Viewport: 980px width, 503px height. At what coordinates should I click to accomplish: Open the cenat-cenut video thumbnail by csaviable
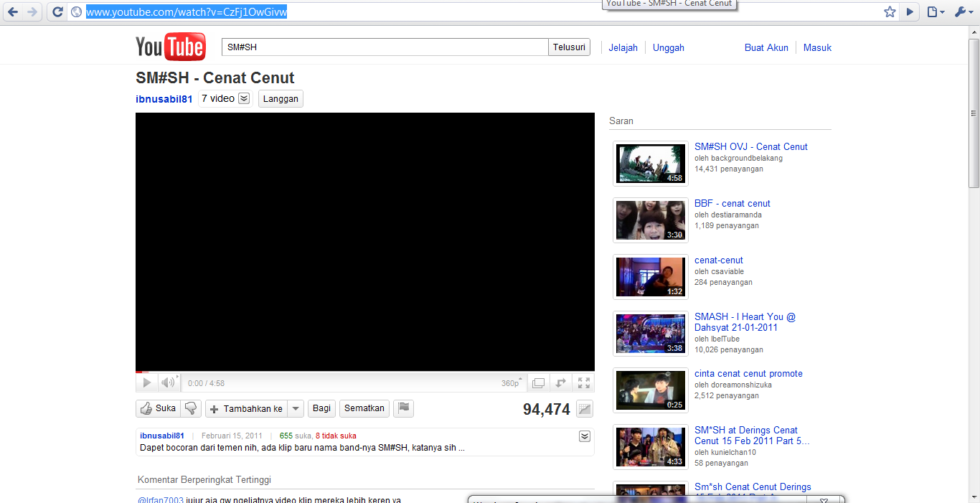pos(651,277)
